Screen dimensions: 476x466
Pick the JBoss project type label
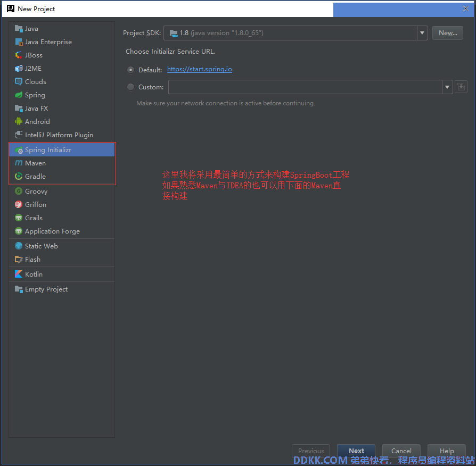34,55
